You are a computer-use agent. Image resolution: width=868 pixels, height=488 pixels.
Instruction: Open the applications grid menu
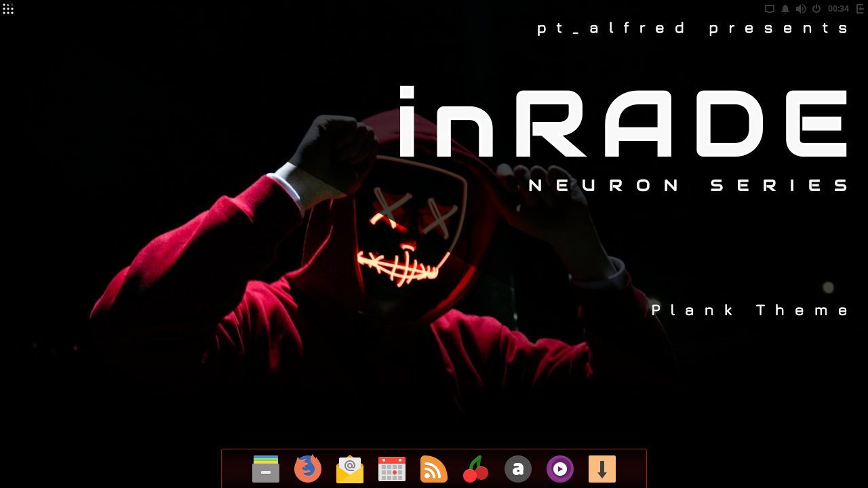(8, 9)
